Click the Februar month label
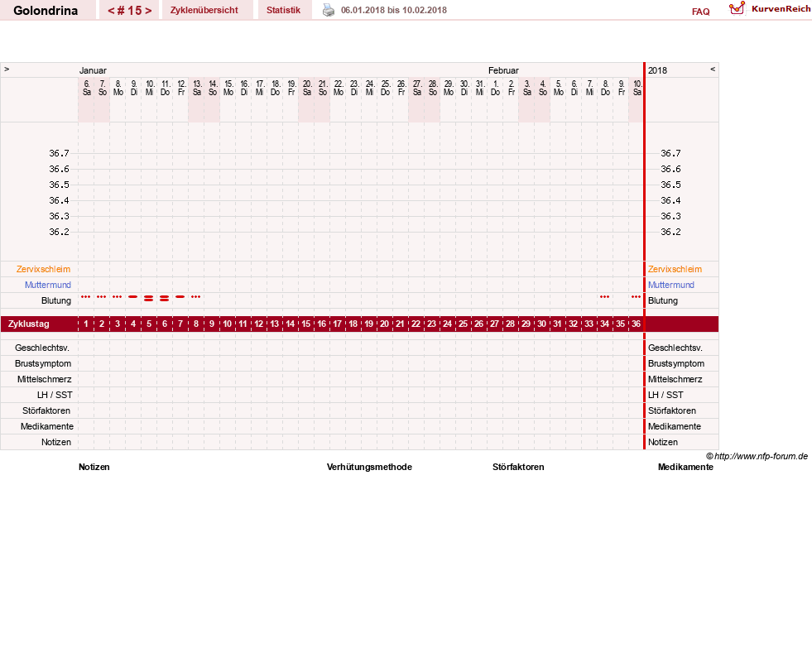Image resolution: width=812 pixels, height=648 pixels. click(x=503, y=70)
